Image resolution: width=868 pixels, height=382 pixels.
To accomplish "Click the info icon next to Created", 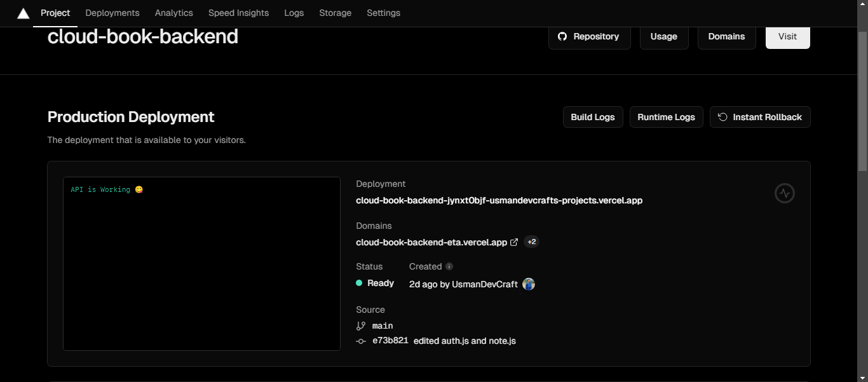I will tap(449, 267).
